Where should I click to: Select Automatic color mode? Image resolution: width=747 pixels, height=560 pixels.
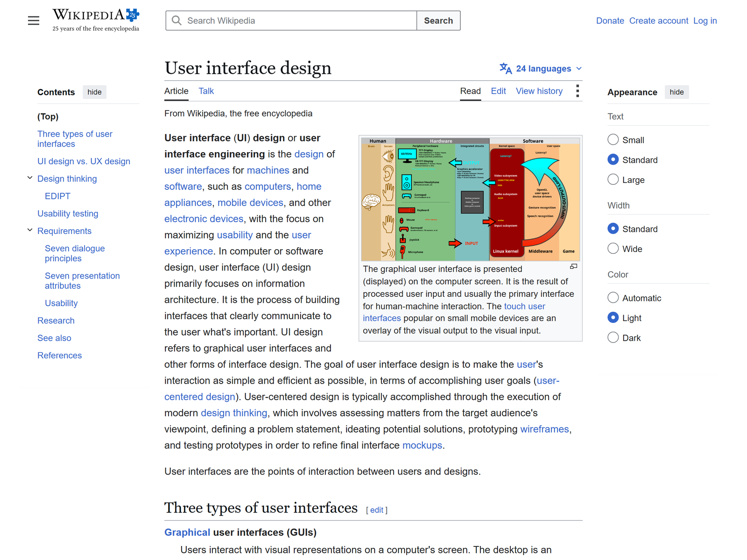point(613,298)
